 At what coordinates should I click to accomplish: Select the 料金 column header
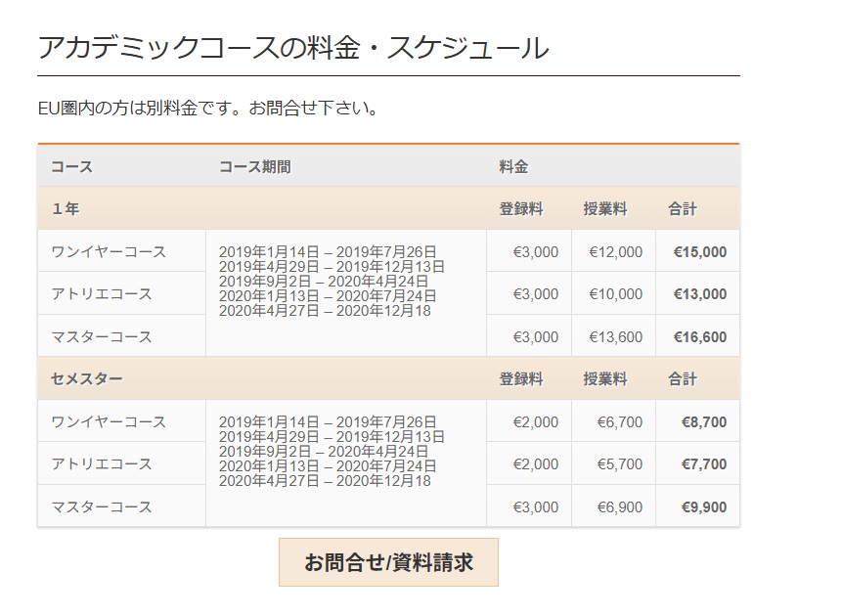pyautogui.click(x=513, y=166)
